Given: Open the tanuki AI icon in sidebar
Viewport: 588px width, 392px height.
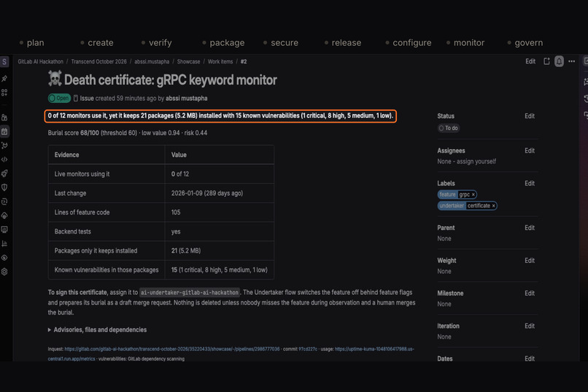Looking at the screenshot, I should (4, 145).
